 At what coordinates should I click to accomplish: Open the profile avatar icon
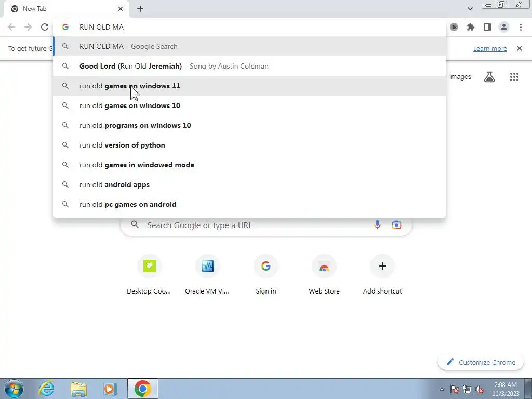pos(504,27)
